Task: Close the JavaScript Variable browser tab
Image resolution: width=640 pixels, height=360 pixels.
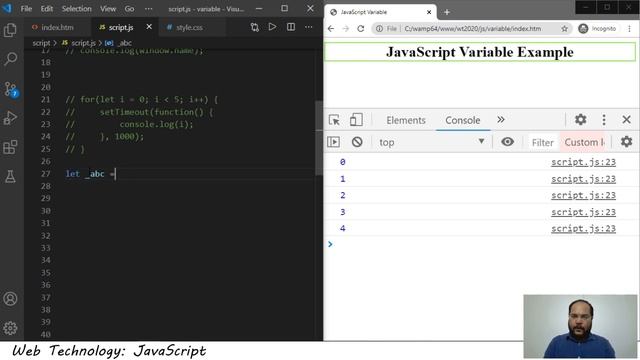Action: coord(429,12)
